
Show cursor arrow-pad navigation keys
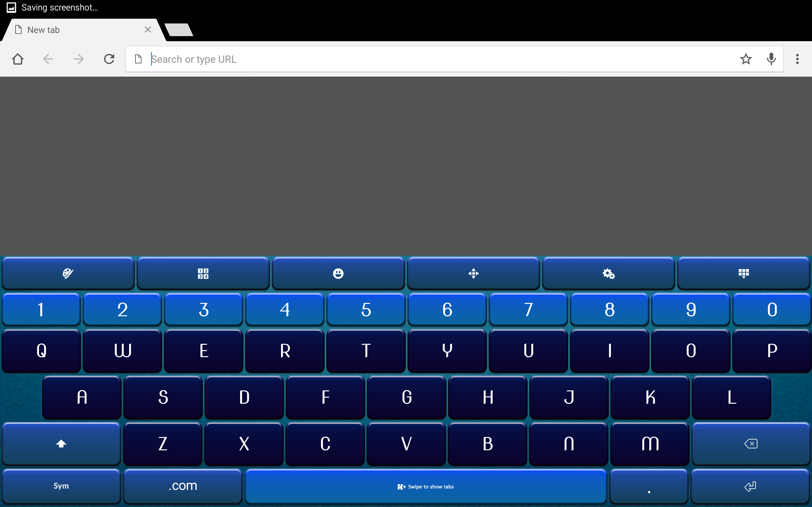473,273
